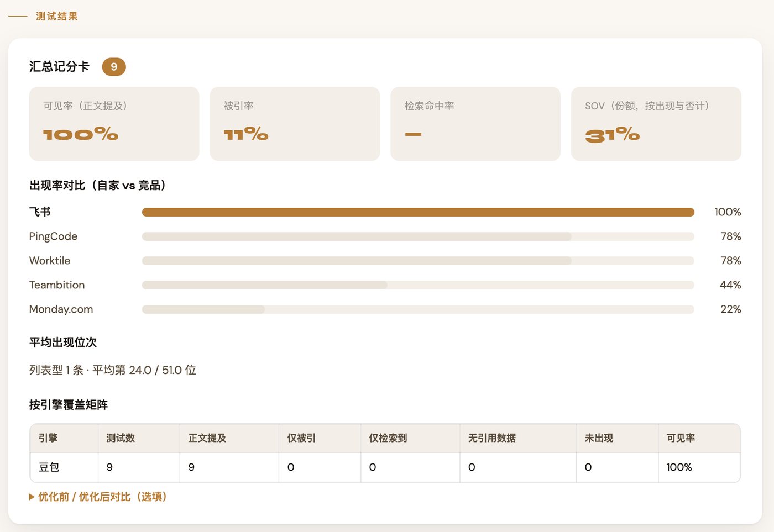Click the 汇总记分卡 heading

click(59, 67)
